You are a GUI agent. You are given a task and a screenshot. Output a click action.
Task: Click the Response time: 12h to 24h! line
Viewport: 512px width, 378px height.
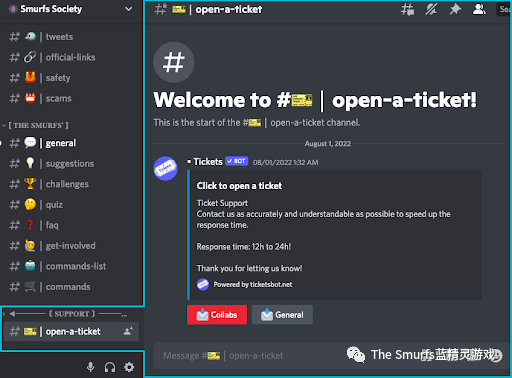point(244,247)
